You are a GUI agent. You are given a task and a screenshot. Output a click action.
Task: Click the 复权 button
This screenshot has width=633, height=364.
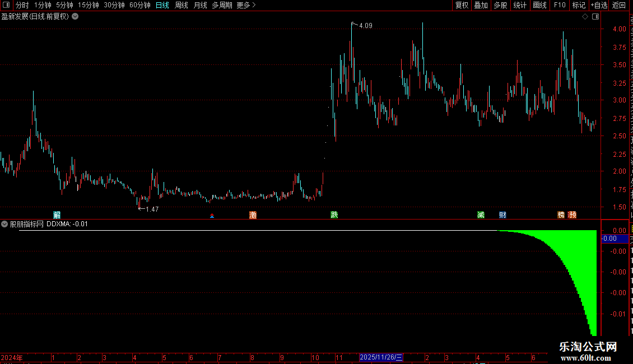pos(462,5)
